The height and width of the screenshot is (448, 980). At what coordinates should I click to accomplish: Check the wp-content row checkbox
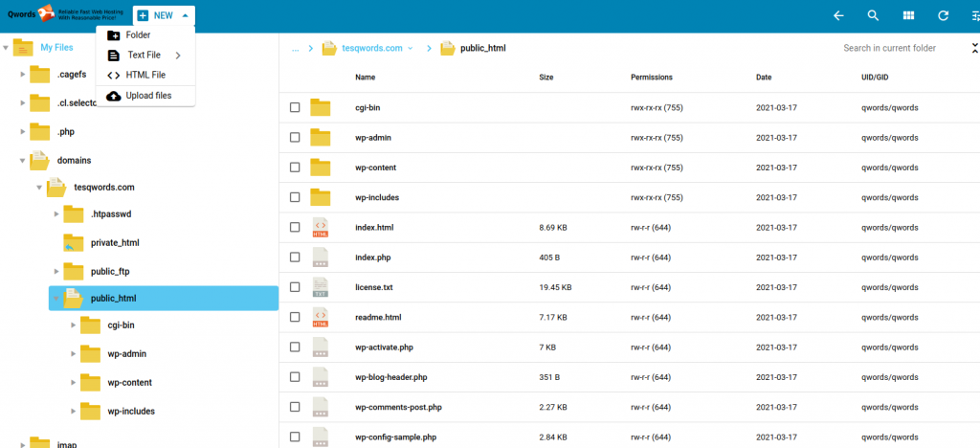[295, 168]
